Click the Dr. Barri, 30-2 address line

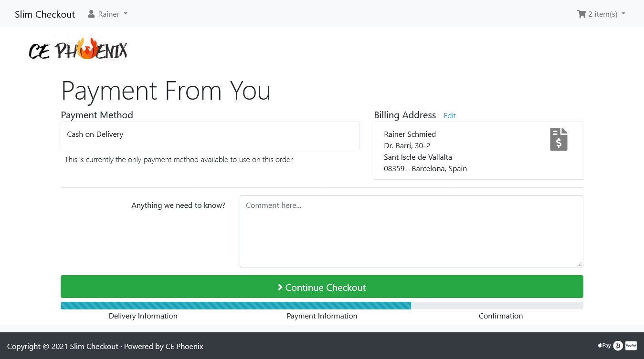point(407,146)
